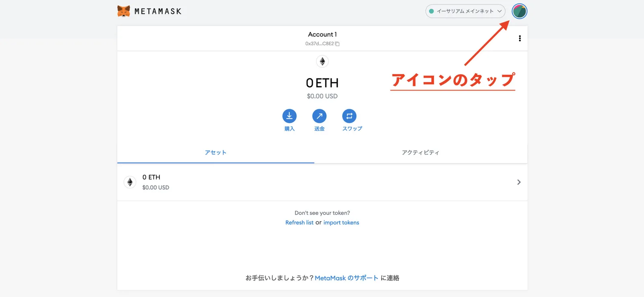Open the account avatar menu

[x=519, y=11]
